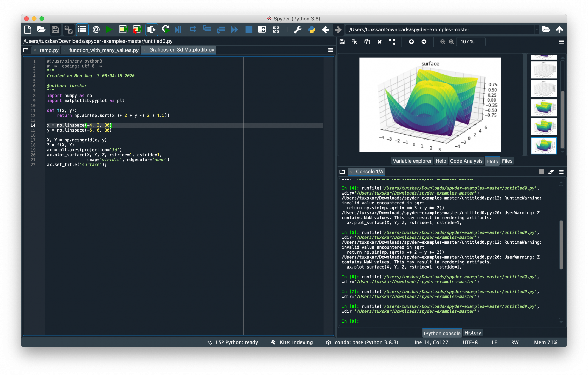Open the Plots pane options menu
The width and height of the screenshot is (588, 375).
[561, 42]
